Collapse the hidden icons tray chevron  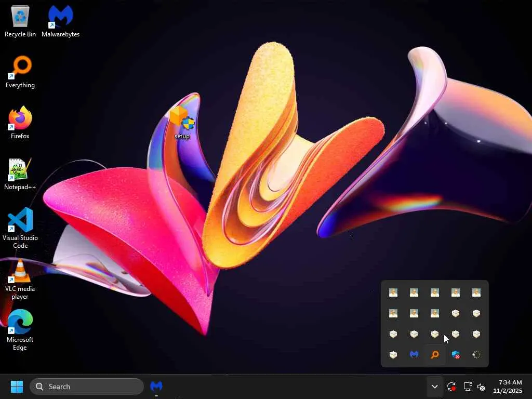tap(435, 387)
